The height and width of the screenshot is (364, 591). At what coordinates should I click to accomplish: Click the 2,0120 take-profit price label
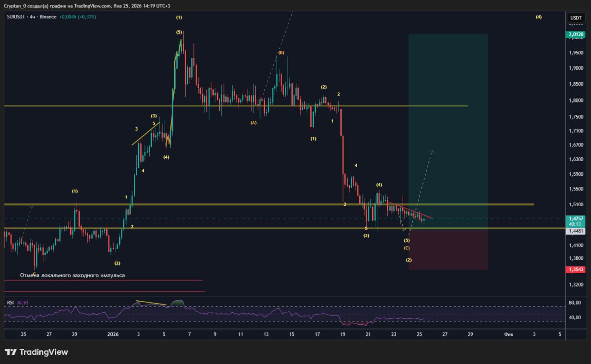pos(576,34)
